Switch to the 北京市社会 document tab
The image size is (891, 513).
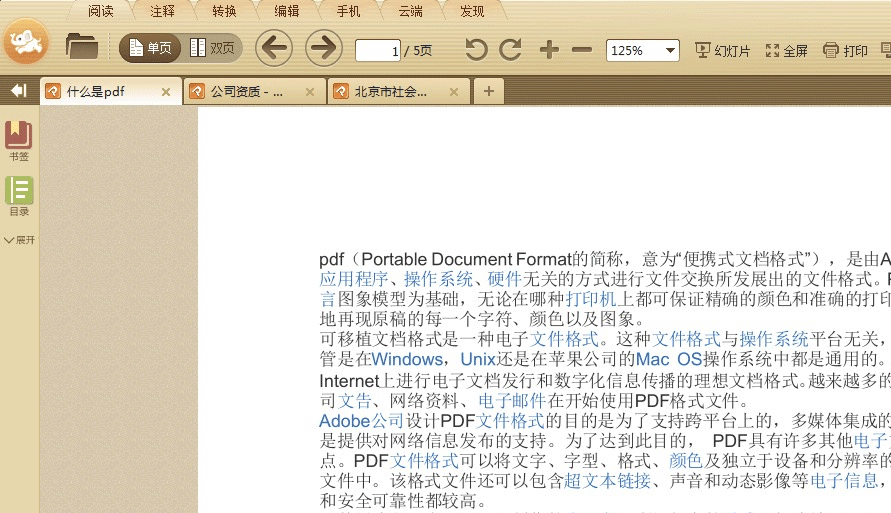(398, 91)
